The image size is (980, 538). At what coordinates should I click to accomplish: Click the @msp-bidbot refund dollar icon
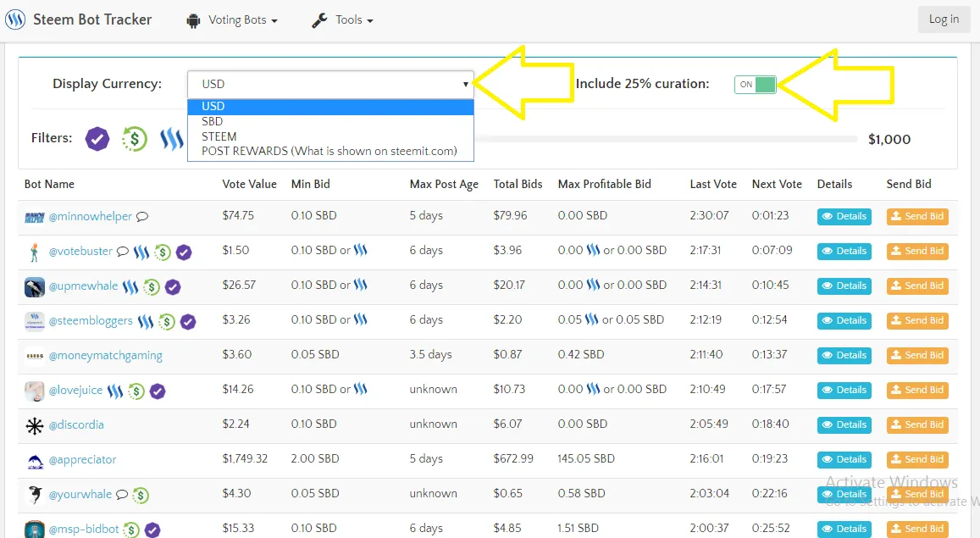[x=131, y=530]
